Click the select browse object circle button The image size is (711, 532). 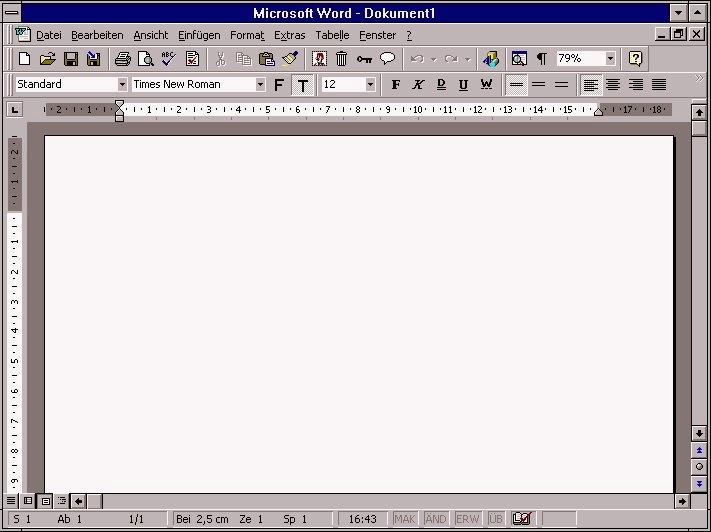[x=699, y=466]
